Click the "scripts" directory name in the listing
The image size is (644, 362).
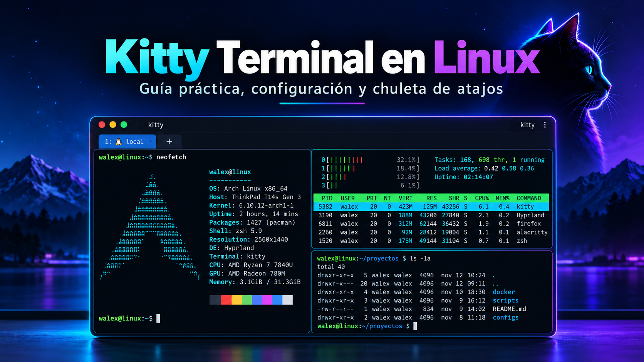pos(506,300)
